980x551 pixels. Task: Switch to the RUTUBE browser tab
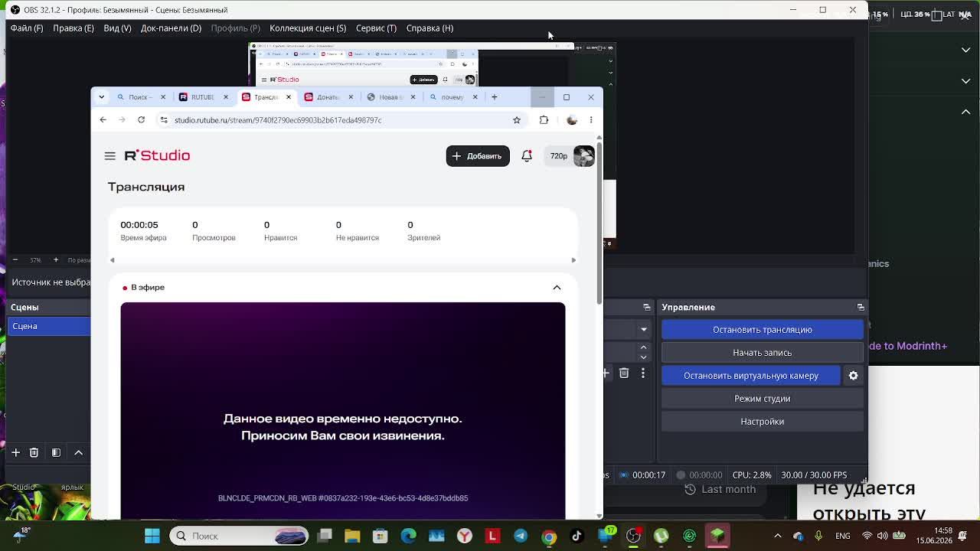pos(203,97)
